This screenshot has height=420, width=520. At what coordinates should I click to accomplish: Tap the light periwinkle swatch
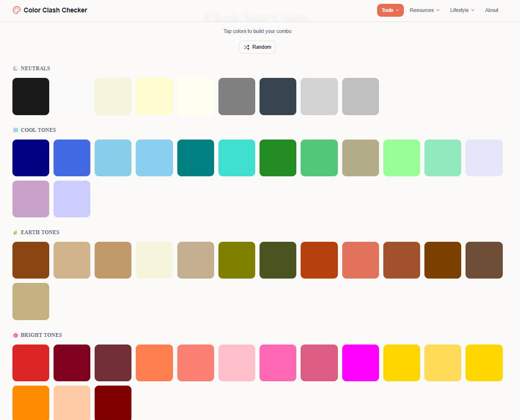click(72, 199)
